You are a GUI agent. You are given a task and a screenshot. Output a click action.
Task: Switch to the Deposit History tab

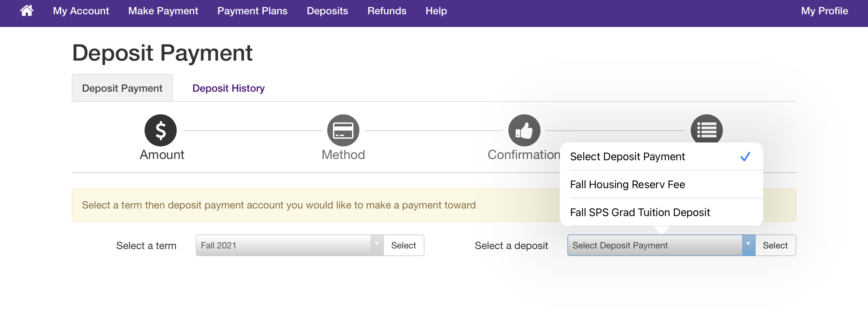(228, 88)
